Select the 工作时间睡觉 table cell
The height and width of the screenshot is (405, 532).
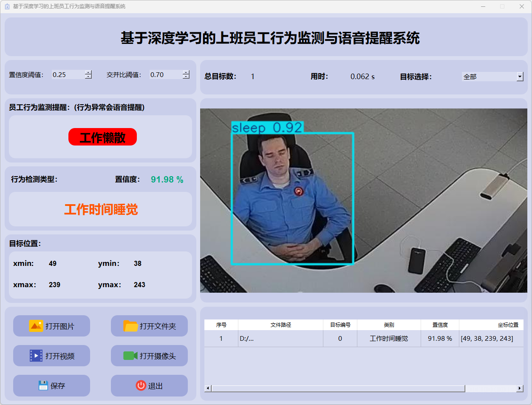pyautogui.click(x=389, y=339)
